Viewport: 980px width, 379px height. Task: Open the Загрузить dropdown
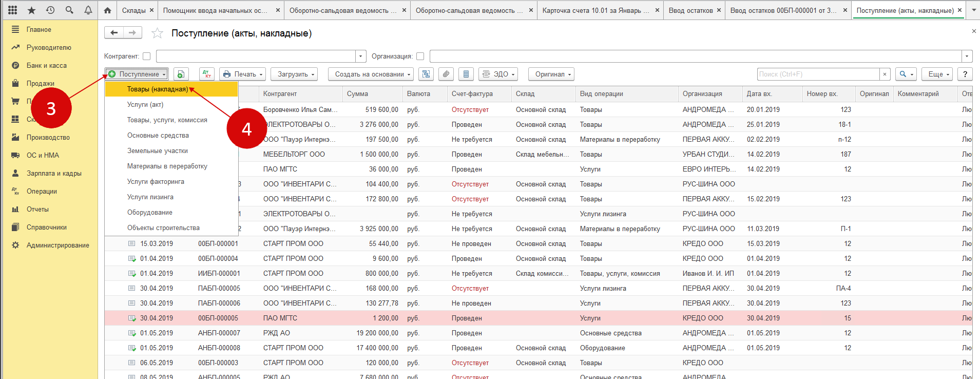coord(294,74)
